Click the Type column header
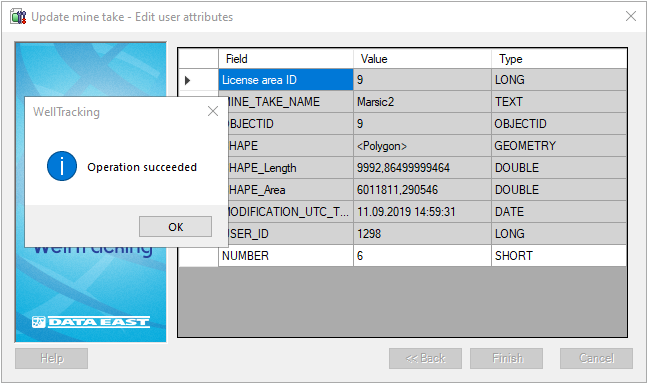 point(559,59)
